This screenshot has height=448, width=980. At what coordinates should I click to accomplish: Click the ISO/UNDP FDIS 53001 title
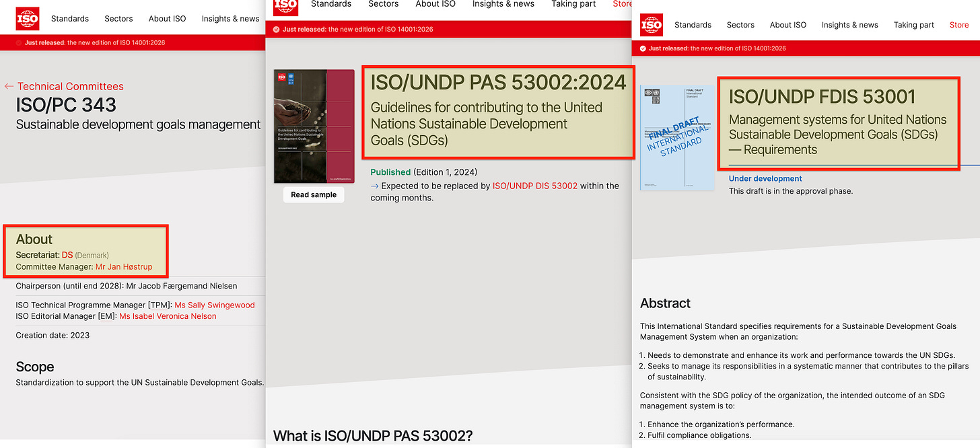point(822,97)
